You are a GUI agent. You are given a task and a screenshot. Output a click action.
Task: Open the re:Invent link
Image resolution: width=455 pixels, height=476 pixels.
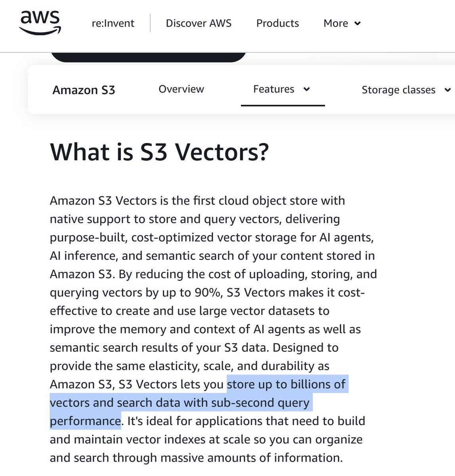click(x=113, y=23)
